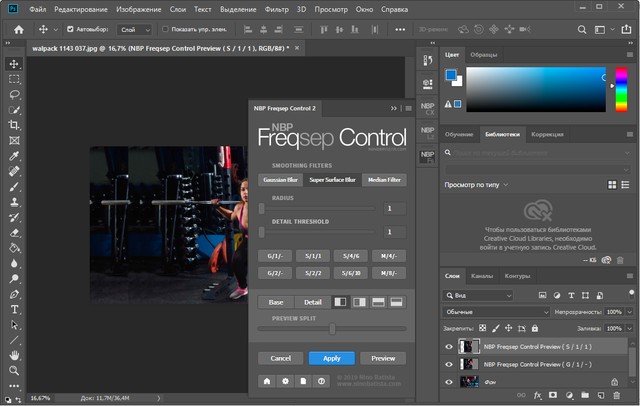Image resolution: width=640 pixels, height=406 pixels.
Task: Toggle the Автовыбор checkbox
Action: (x=70, y=30)
